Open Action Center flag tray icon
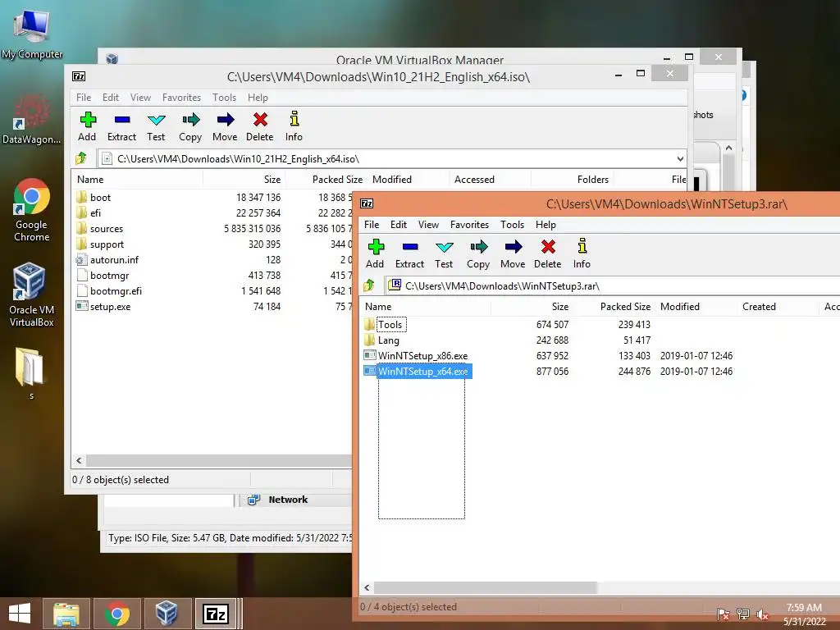The height and width of the screenshot is (630, 840). [723, 614]
